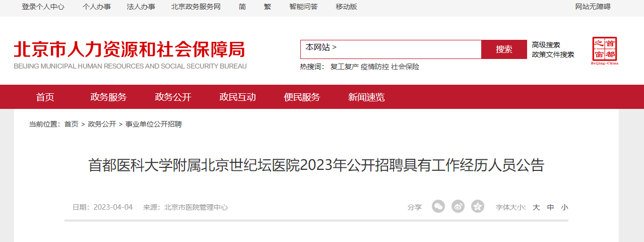This screenshot has width=644, height=242.
Task: Go to 新闻速览 tab
Action: (x=366, y=97)
